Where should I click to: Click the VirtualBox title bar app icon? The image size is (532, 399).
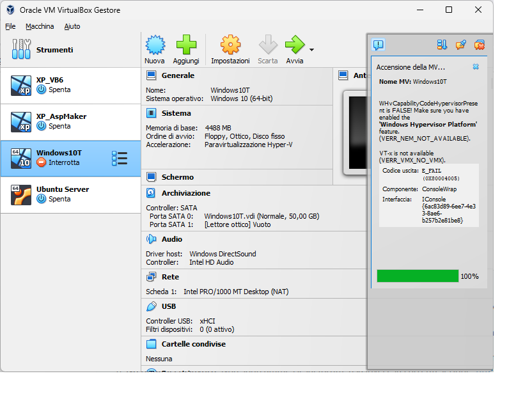10,10
